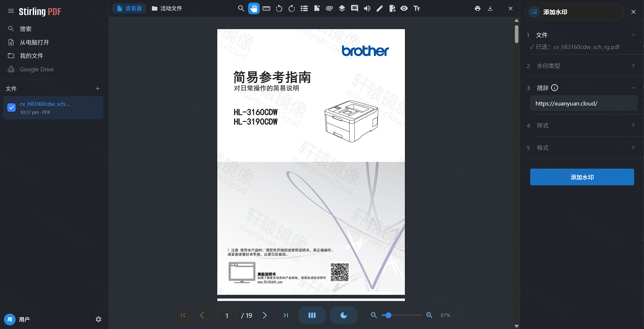Open the search tool in the viewer toolbar
Screen dimensions: 644x329
(241, 8)
